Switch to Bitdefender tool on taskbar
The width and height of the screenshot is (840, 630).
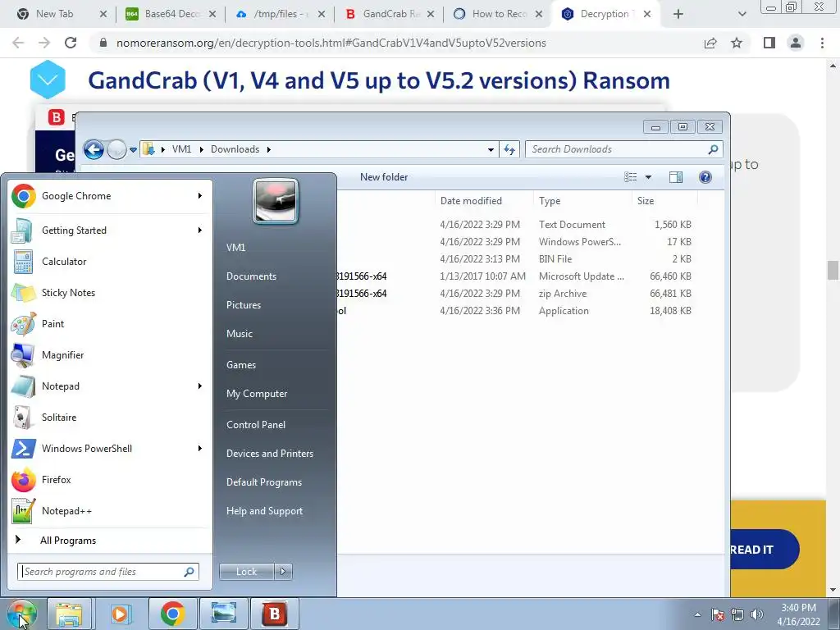pos(274,614)
